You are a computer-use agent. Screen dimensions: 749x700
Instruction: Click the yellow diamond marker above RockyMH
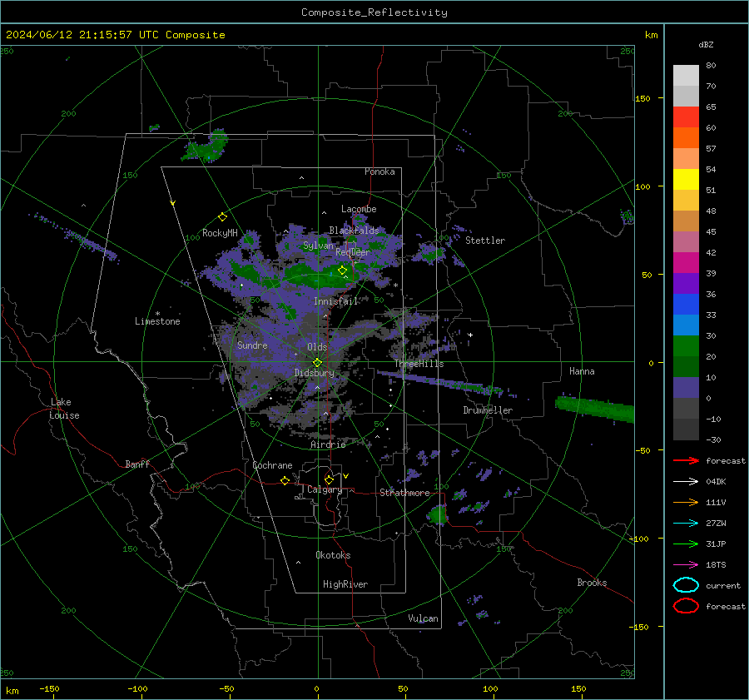click(x=222, y=217)
